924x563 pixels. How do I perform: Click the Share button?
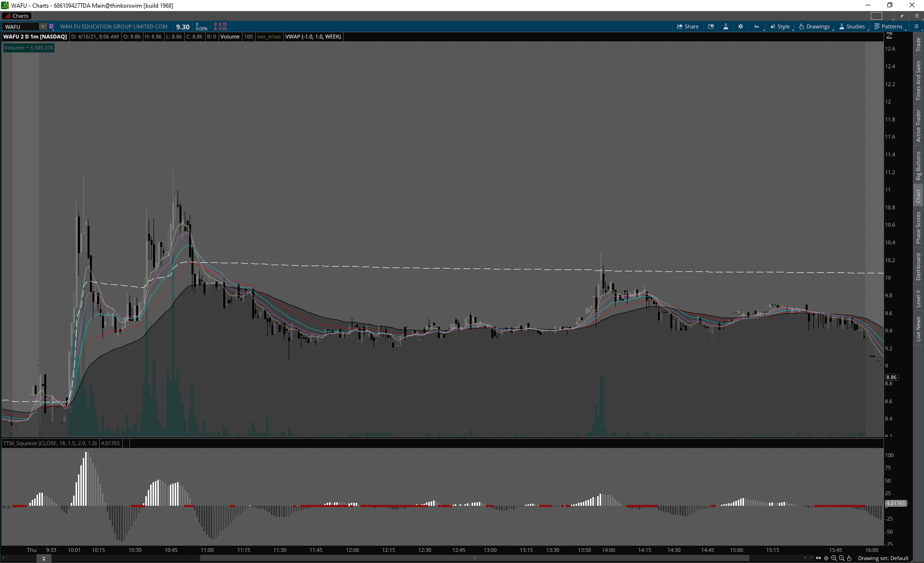click(x=688, y=26)
